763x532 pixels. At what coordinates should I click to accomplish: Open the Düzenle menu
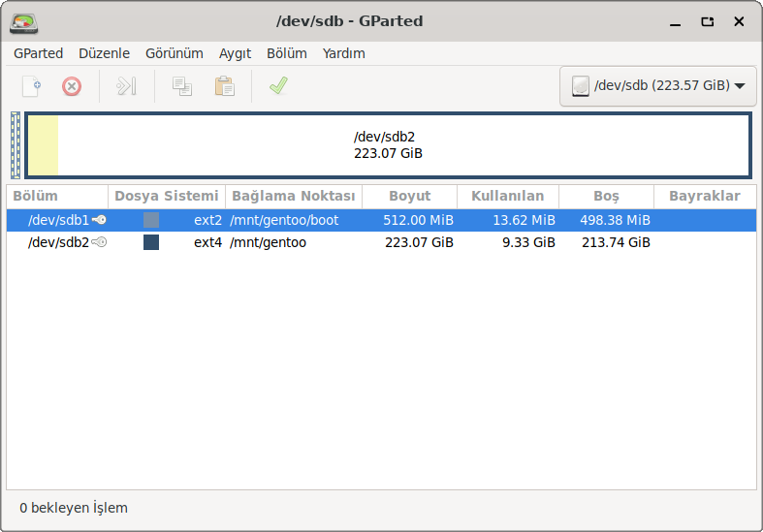point(104,53)
